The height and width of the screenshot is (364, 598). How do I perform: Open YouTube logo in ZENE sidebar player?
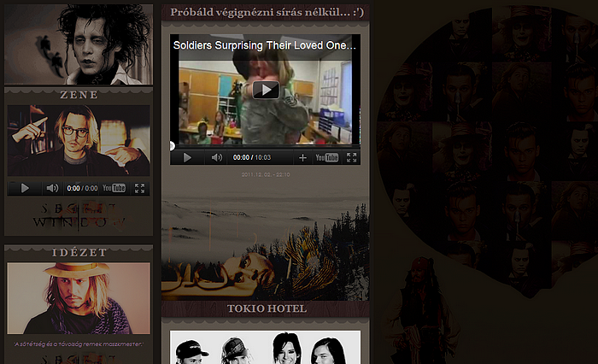click(x=114, y=188)
